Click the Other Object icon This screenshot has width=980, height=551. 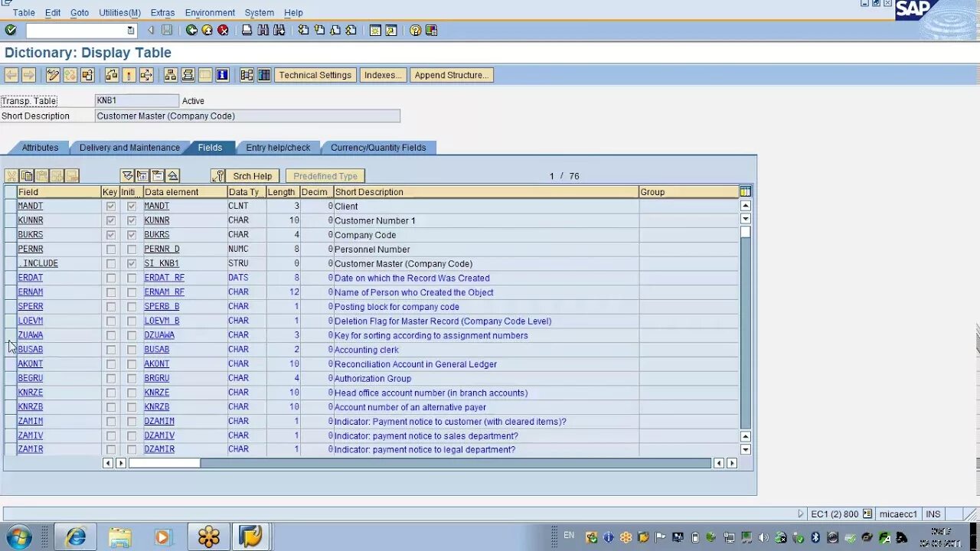87,75
